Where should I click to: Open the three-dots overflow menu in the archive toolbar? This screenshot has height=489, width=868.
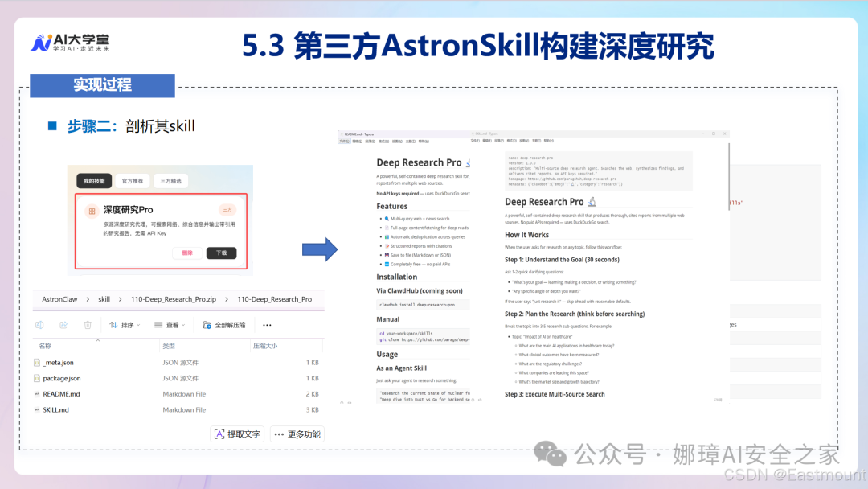tap(267, 325)
